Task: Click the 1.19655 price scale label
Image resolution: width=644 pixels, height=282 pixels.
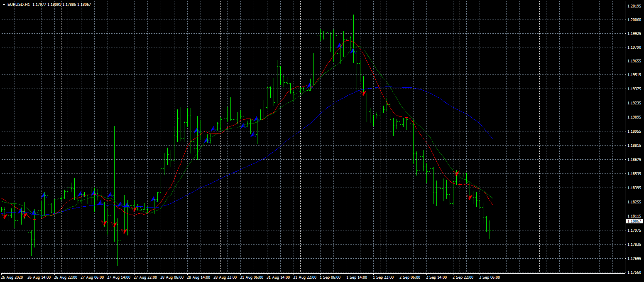Action: point(634,62)
